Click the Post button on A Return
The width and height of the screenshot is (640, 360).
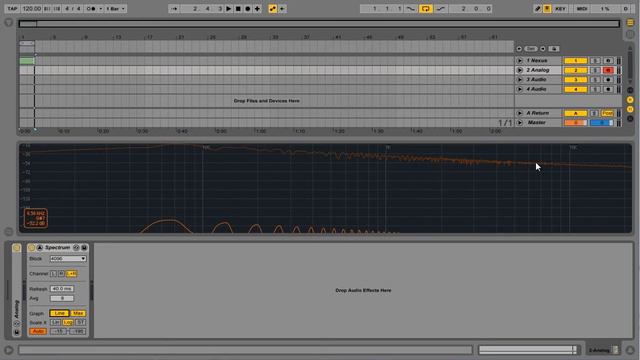(x=607, y=113)
